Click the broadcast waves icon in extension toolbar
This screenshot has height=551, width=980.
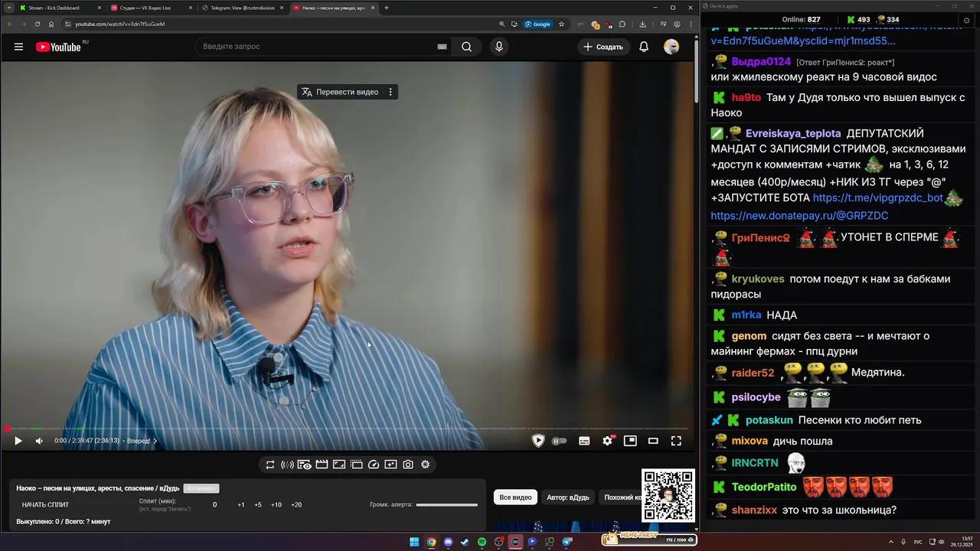pos(287,465)
